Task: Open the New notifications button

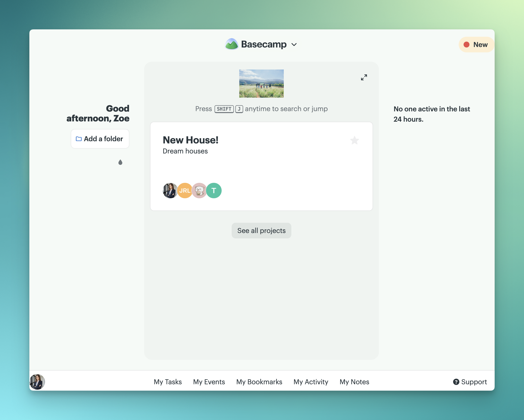Action: tap(476, 45)
